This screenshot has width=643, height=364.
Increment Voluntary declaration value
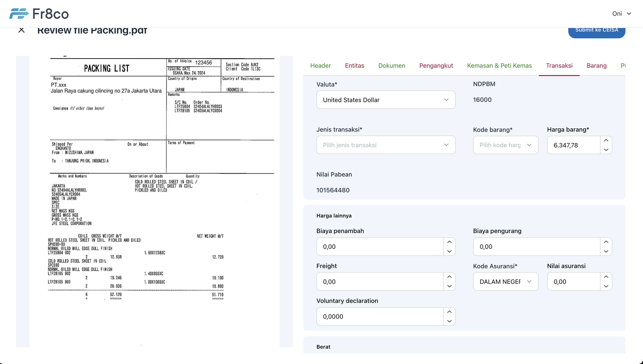[449, 312]
